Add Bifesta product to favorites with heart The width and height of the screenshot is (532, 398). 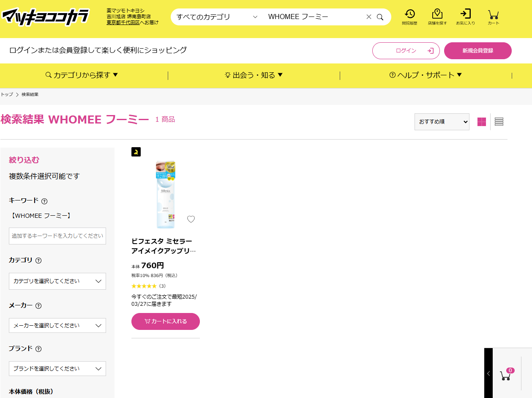tap(191, 219)
